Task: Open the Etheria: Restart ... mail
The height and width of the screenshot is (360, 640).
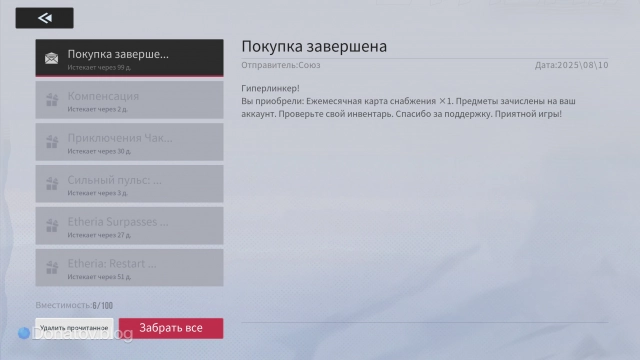Action: [129, 268]
